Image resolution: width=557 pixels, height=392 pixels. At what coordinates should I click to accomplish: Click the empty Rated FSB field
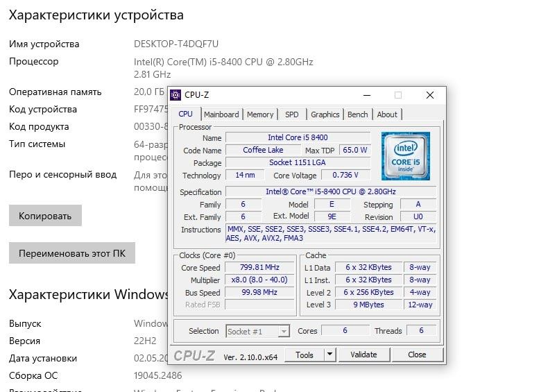pyautogui.click(x=259, y=305)
